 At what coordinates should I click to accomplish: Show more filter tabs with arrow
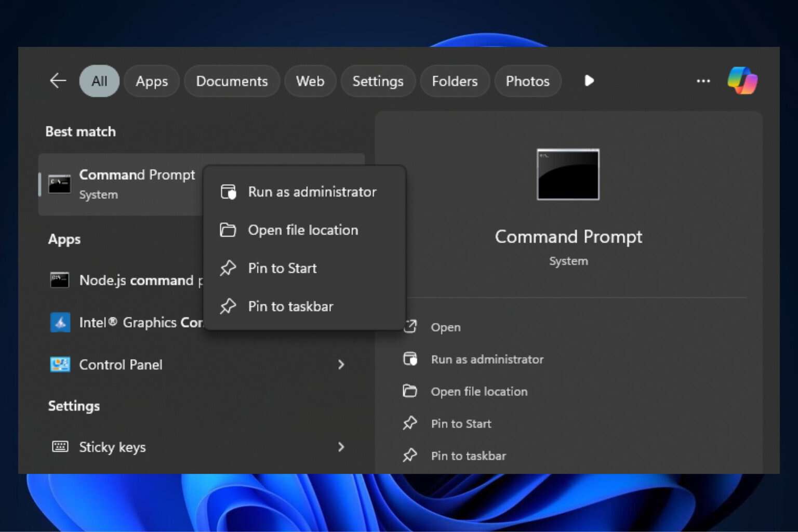[589, 81]
